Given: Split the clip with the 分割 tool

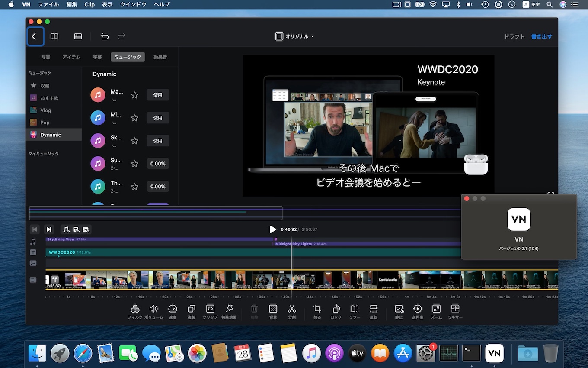Looking at the screenshot, I should pyautogui.click(x=292, y=311).
